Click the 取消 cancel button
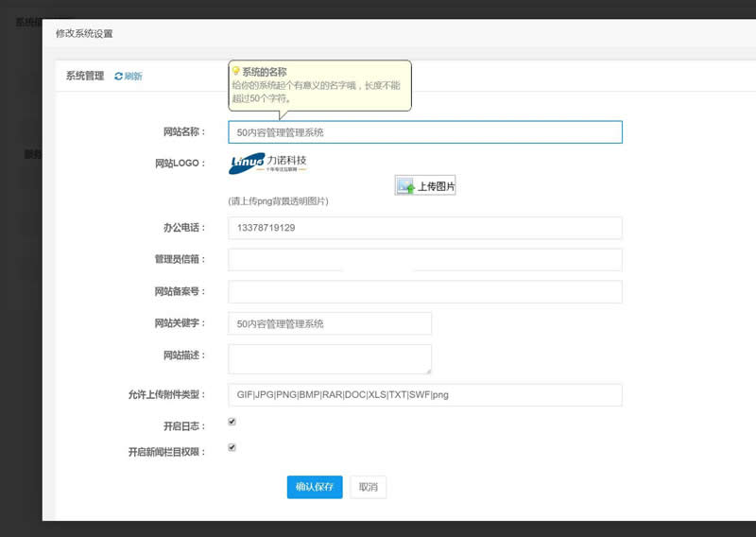 click(x=369, y=487)
